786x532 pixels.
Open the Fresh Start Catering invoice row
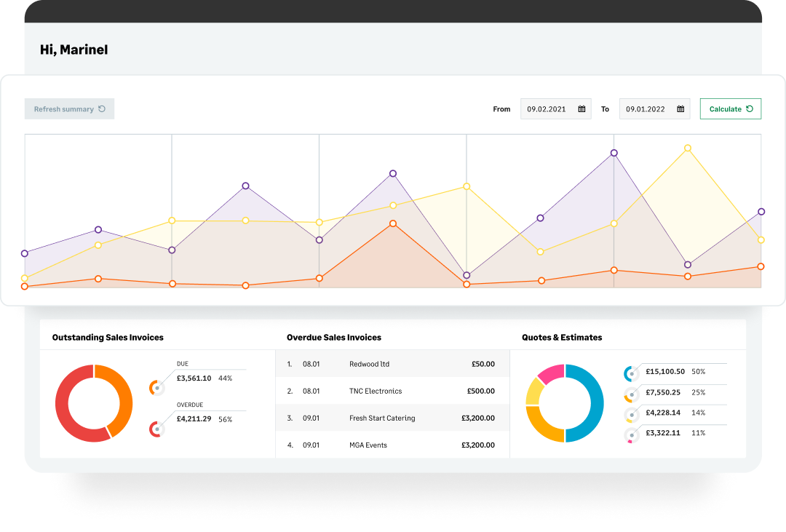[392, 418]
